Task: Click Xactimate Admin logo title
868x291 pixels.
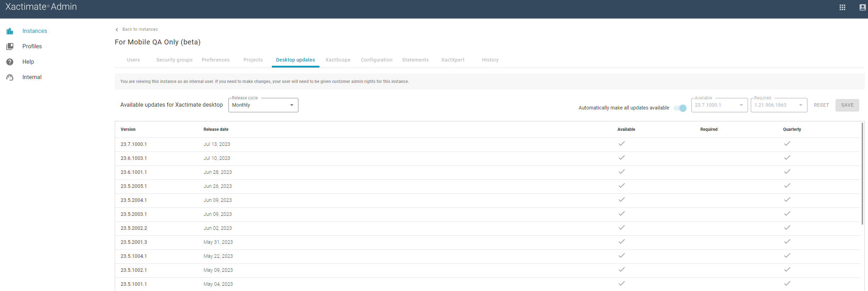Action: [41, 7]
